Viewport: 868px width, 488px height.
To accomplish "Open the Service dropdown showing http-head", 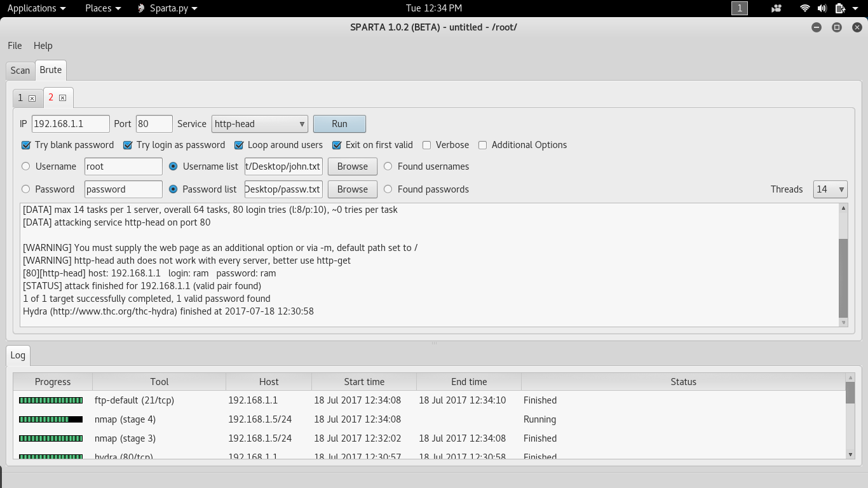I will (x=260, y=124).
